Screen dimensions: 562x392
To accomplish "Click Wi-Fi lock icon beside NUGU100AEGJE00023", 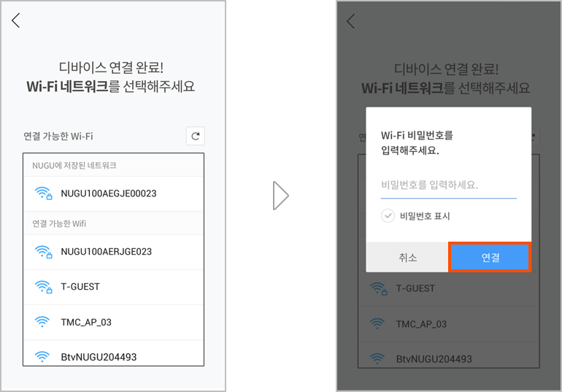I will coord(43,193).
